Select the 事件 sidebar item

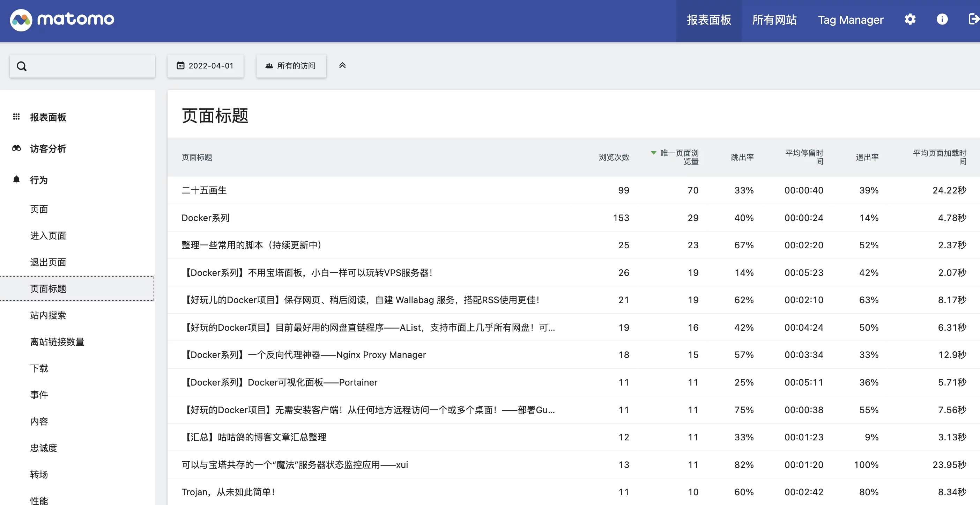pos(39,395)
